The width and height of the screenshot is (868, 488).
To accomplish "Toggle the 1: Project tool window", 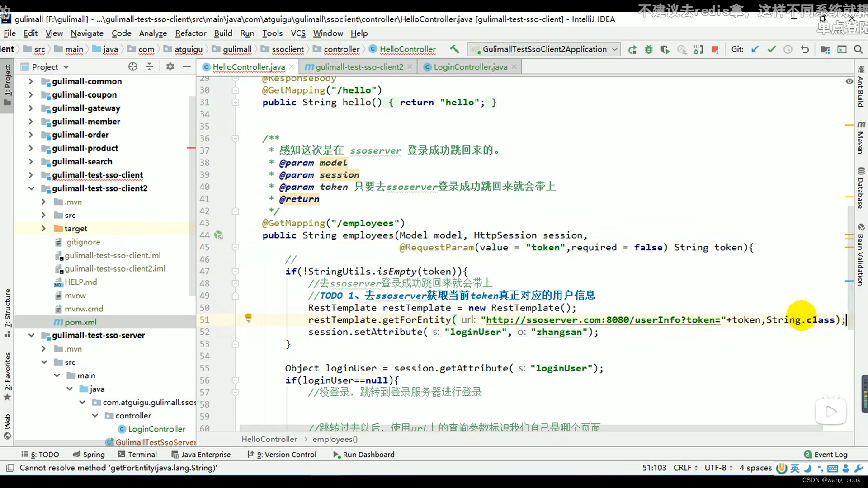I will point(7,85).
